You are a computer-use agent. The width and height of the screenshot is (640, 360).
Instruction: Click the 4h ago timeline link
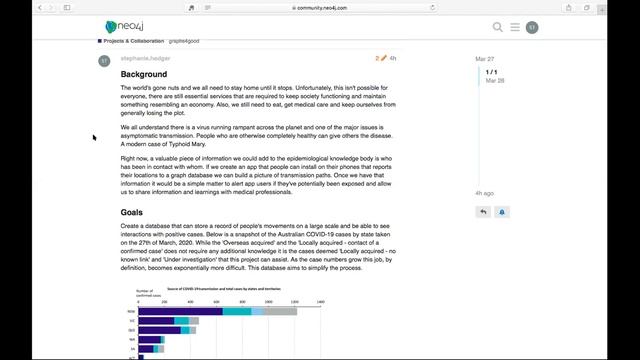(484, 193)
